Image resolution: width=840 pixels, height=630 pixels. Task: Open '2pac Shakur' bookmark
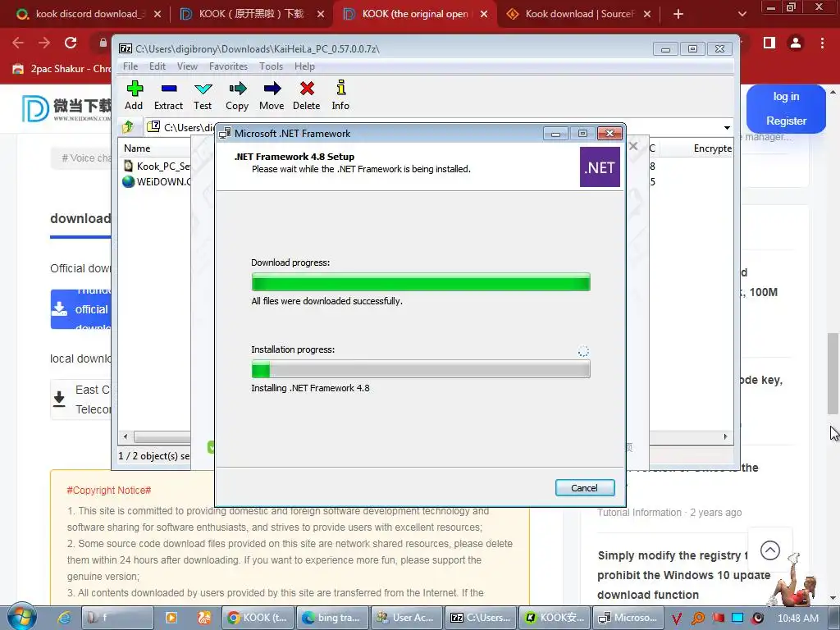(x=62, y=69)
